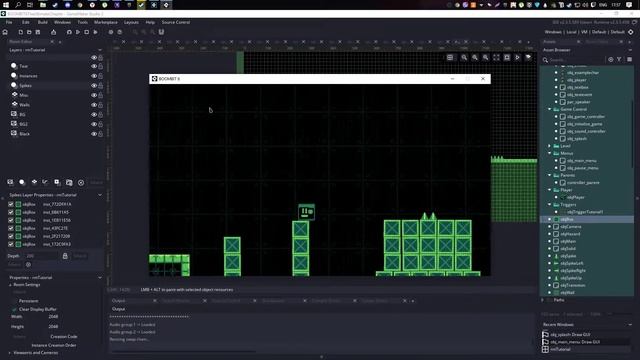
Task: Save the project with toolbar icon
Action: point(38,32)
